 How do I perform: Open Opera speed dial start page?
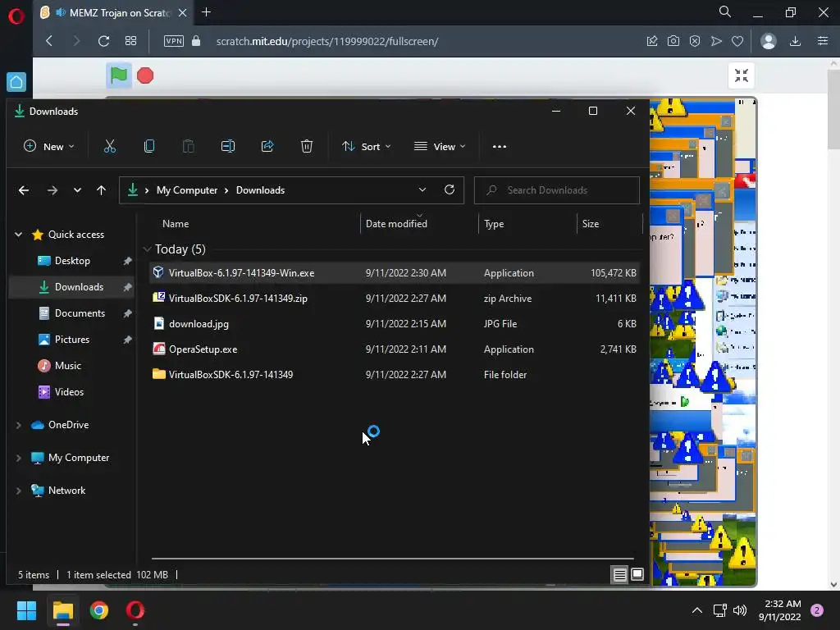[x=130, y=41]
